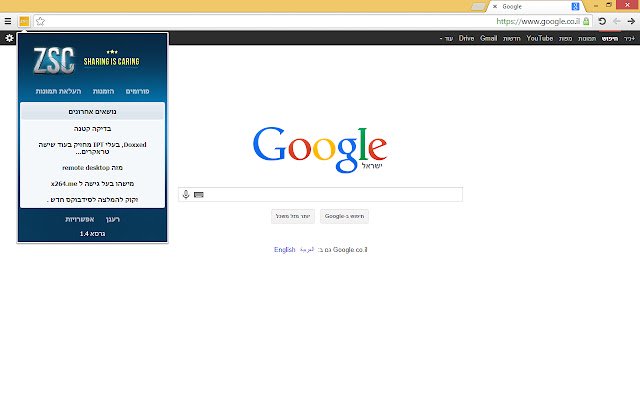Click the נושאים אחרונים header

pyautogui.click(x=93, y=111)
